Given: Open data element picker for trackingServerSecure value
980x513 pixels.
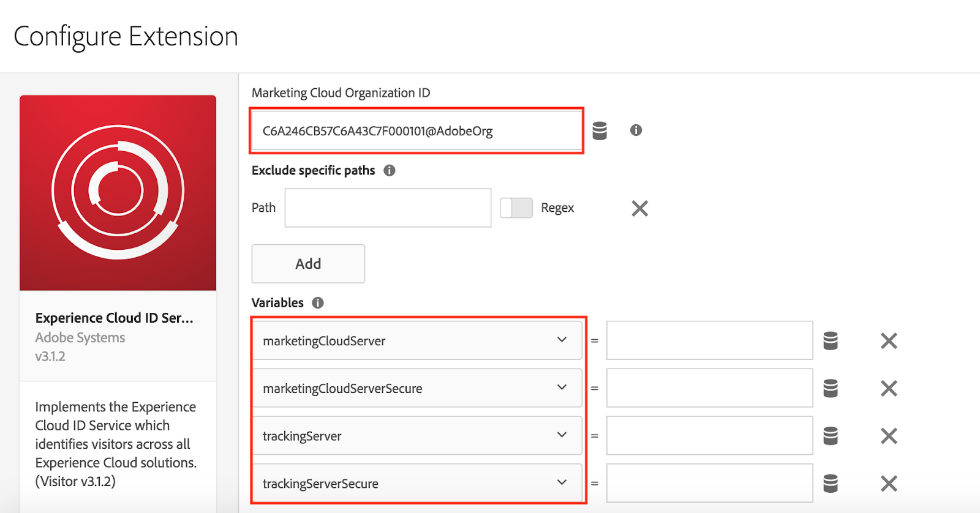Looking at the screenshot, I should [x=831, y=484].
